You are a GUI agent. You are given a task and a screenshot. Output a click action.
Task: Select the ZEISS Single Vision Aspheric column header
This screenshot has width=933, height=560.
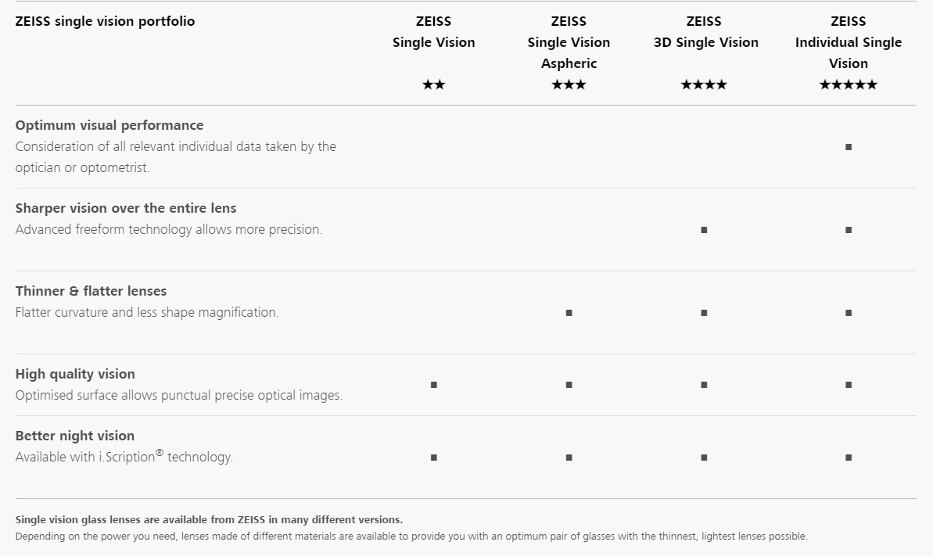pos(569,42)
